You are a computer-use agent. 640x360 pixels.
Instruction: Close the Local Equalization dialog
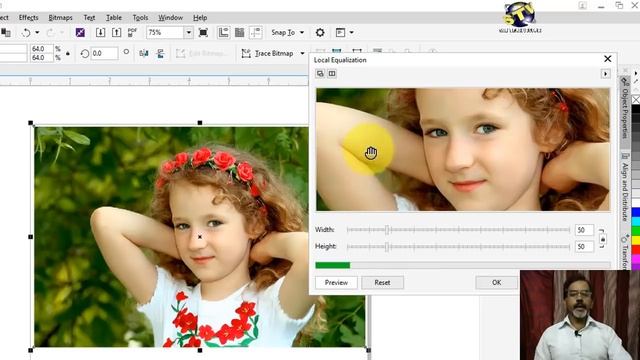607,59
